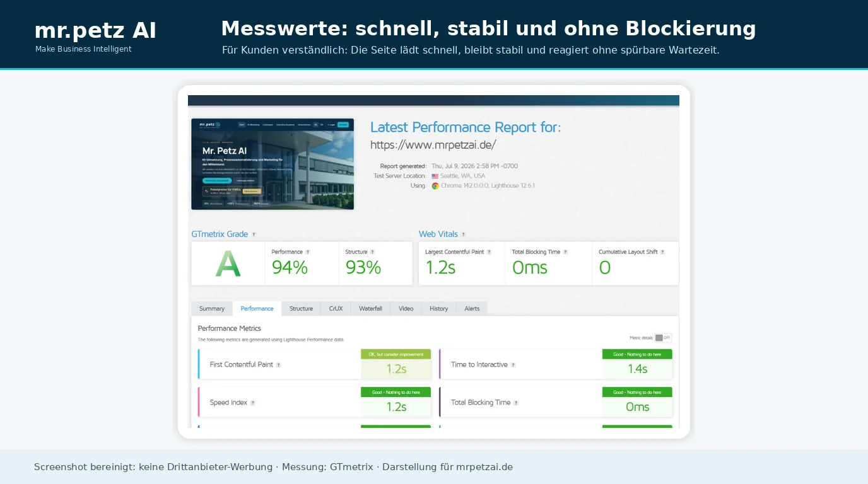Click the US flag icon beside Seattle
This screenshot has width=868, height=484.
(x=435, y=176)
